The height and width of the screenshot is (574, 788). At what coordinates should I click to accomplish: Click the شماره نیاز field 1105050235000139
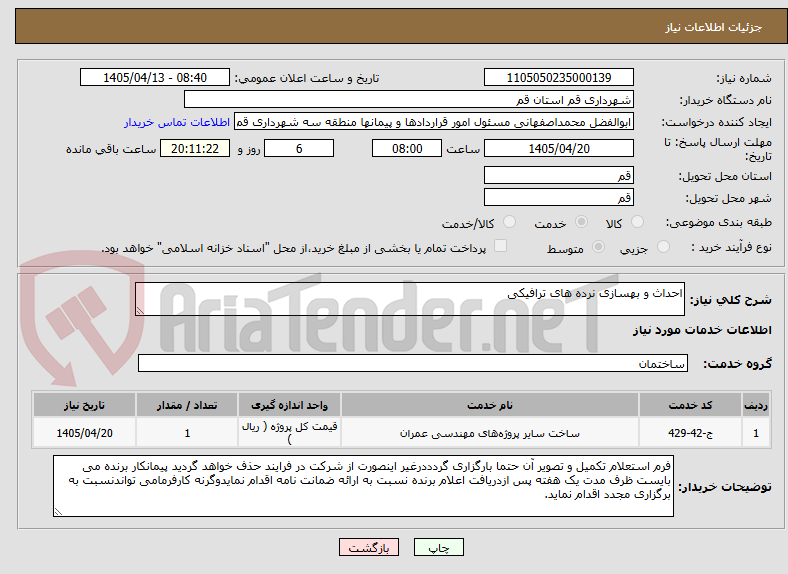pos(558,77)
